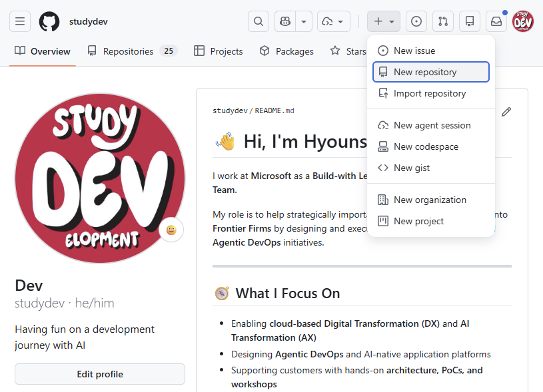The image size is (543, 392).
Task: Click the waving hand emoji in heading
Action: [x=225, y=142]
